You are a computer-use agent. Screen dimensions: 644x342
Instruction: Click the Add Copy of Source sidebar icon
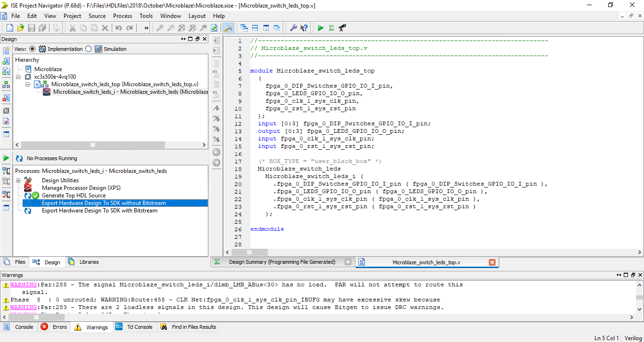[6, 71]
